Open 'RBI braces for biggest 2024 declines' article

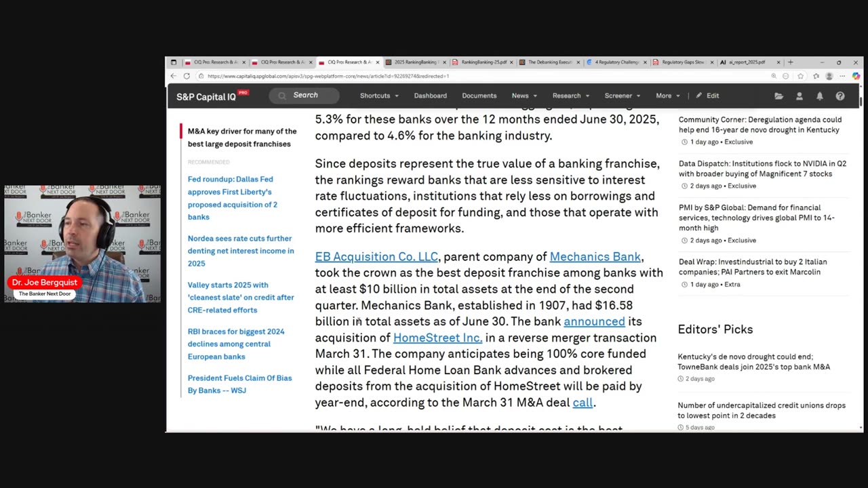tap(236, 344)
